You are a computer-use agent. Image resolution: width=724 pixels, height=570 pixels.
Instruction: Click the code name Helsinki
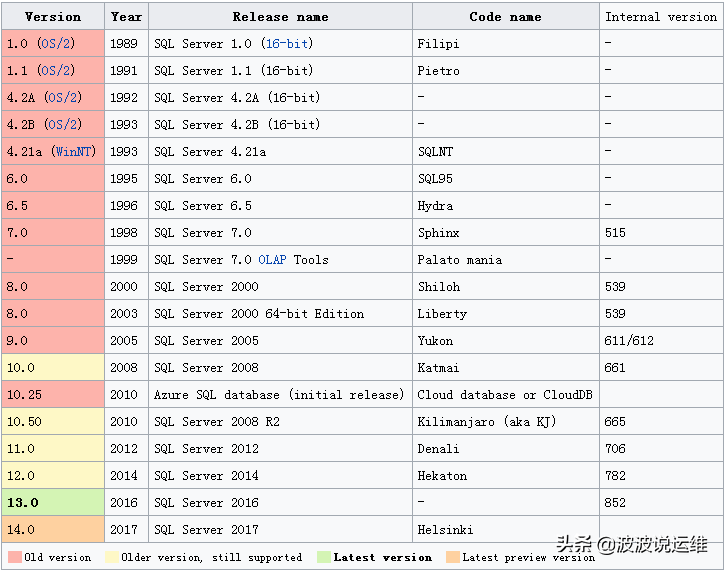(x=445, y=530)
